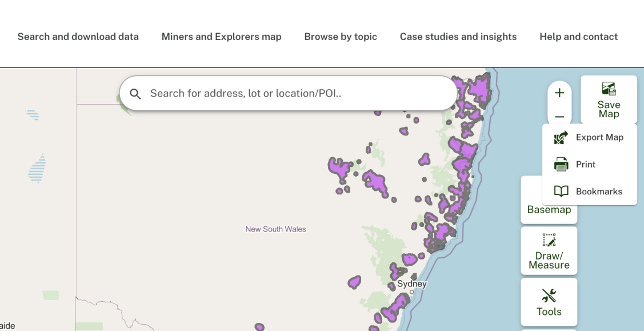Click the magnifier search icon
Screen dimensions: 644x331
(x=135, y=94)
